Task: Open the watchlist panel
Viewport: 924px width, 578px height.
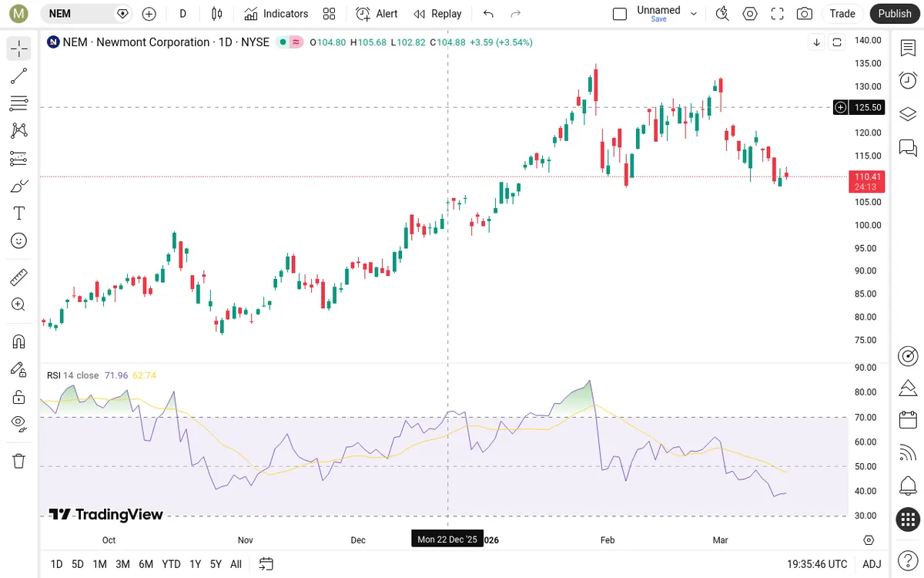Action: point(908,48)
